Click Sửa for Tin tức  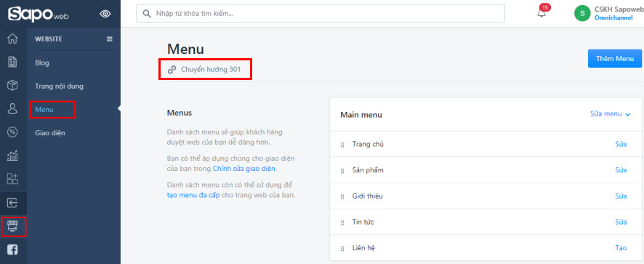[621, 222]
